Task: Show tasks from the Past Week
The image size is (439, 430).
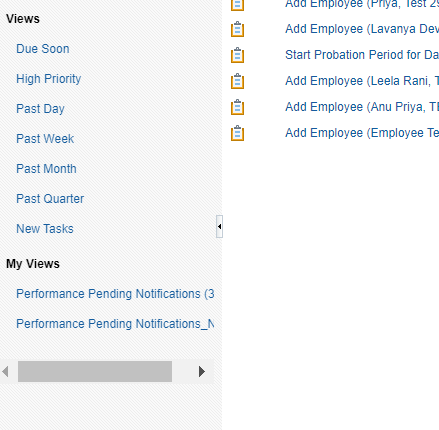Action: (x=45, y=139)
